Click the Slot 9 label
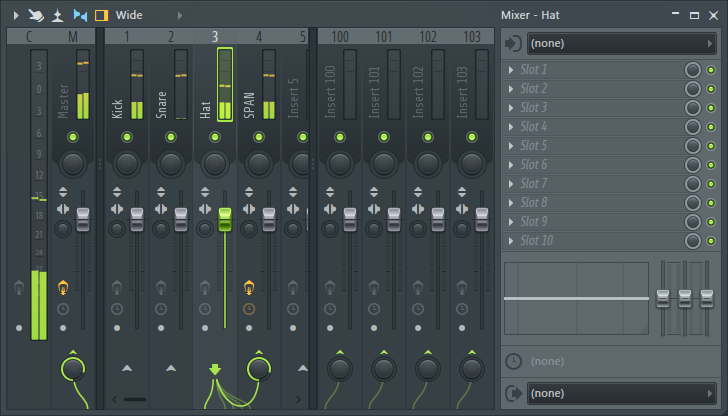Image resolution: width=728 pixels, height=416 pixels. 533,222
